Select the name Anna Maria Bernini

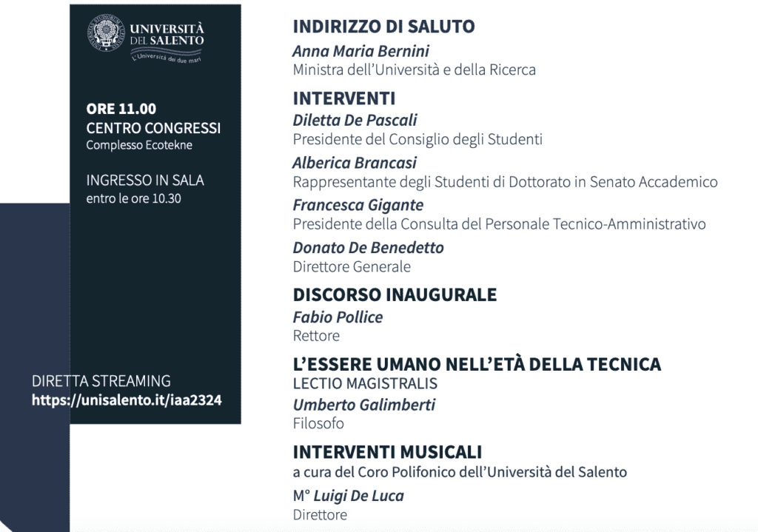click(360, 51)
